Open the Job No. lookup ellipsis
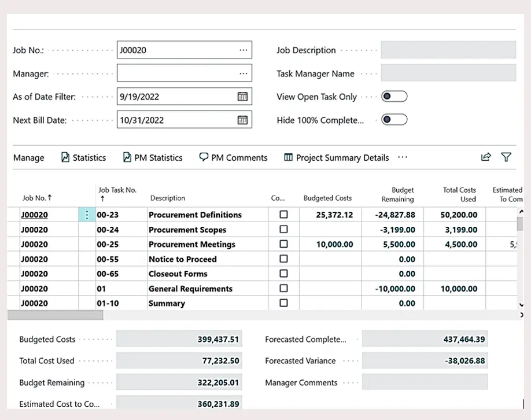Image resolution: width=531 pixels, height=420 pixels. coord(243,50)
